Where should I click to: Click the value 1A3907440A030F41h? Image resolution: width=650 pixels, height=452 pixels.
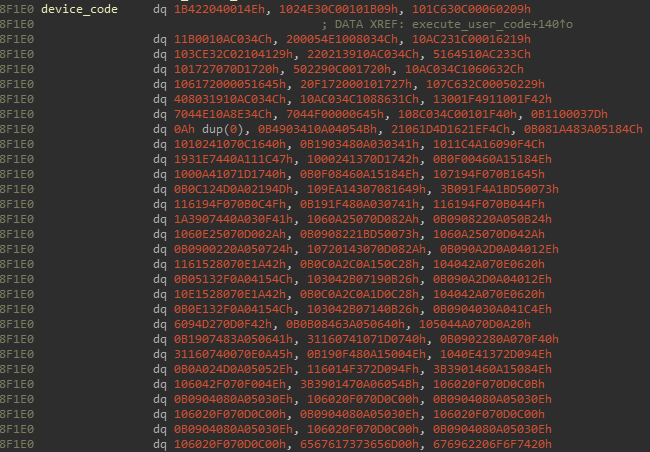click(x=233, y=219)
